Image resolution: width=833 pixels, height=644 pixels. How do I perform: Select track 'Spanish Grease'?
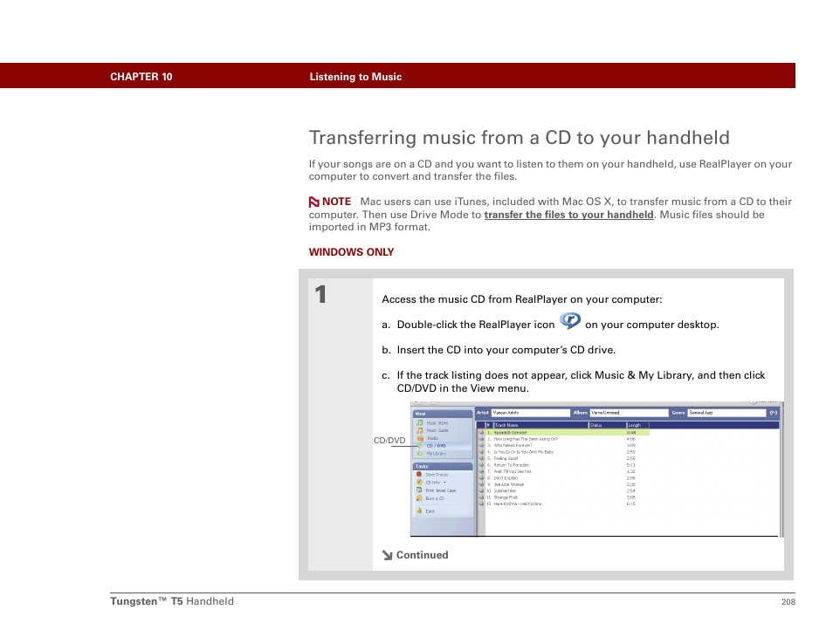point(510,433)
